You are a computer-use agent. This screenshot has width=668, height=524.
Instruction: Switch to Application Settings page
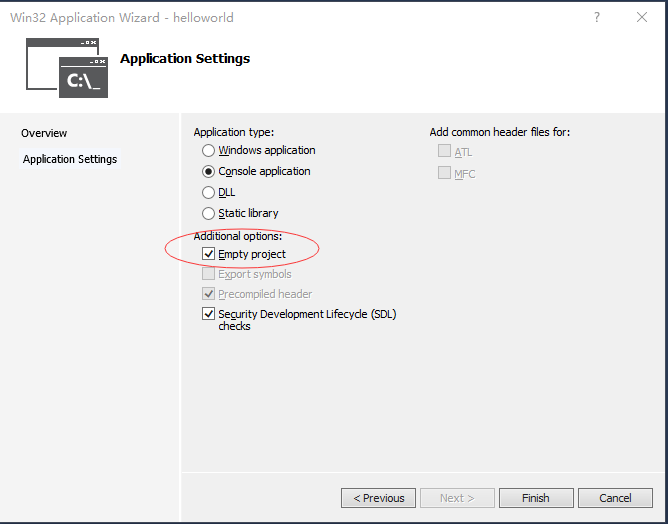[70, 159]
